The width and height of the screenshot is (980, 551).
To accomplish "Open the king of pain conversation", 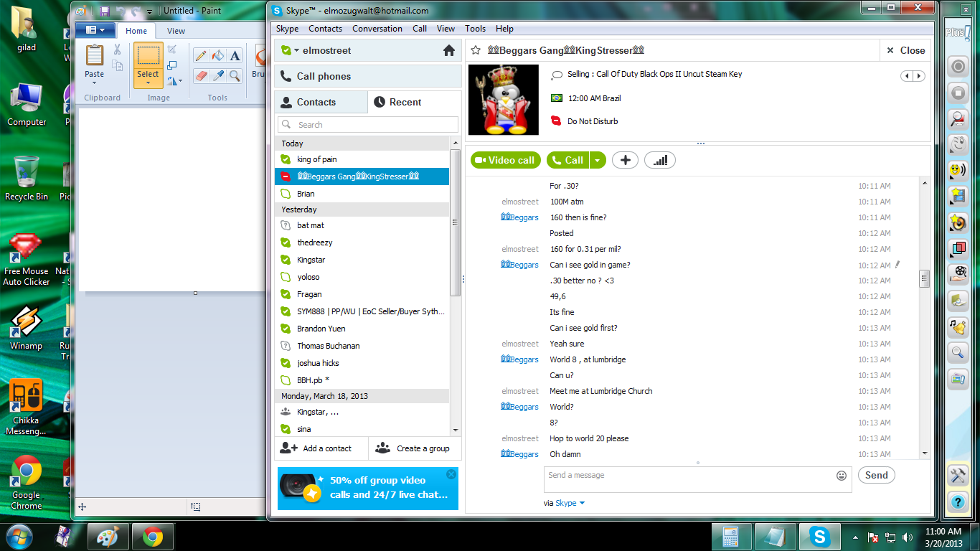I will (x=362, y=159).
